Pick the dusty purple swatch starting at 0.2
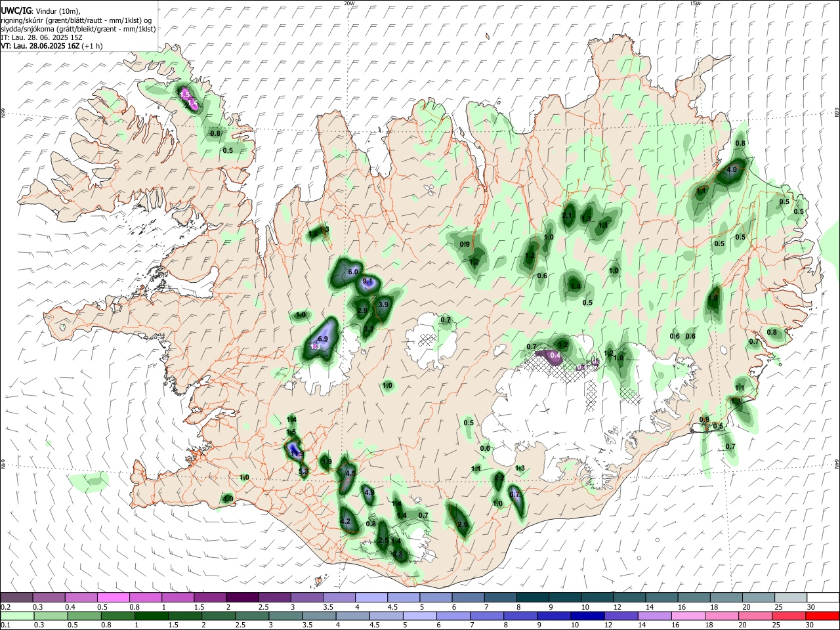 (16, 597)
